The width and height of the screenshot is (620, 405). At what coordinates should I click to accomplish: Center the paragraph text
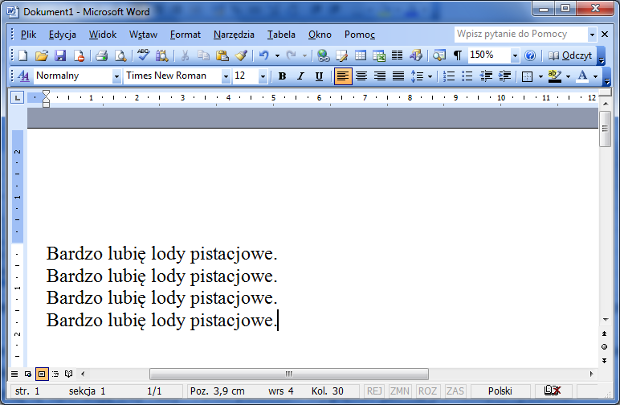[361, 76]
